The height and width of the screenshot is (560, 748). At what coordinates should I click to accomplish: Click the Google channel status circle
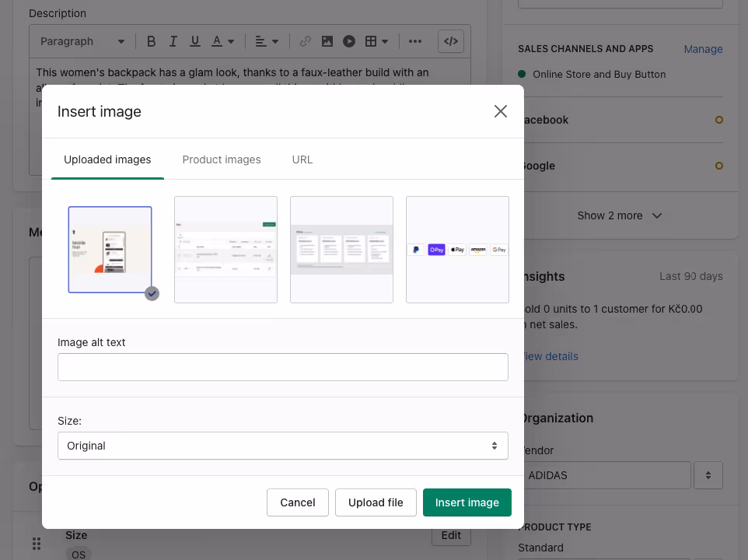[719, 166]
